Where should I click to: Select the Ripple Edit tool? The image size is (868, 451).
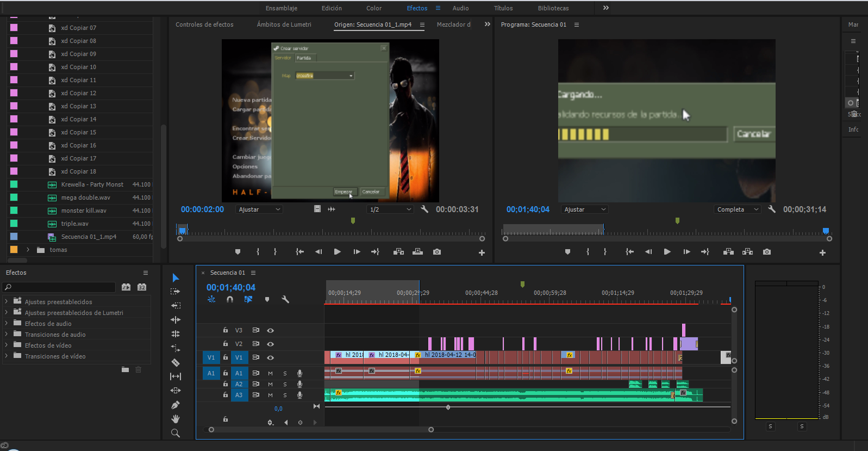tap(176, 306)
